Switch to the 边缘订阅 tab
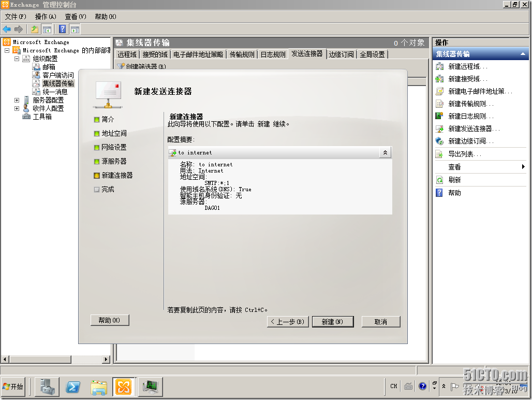 pyautogui.click(x=341, y=54)
